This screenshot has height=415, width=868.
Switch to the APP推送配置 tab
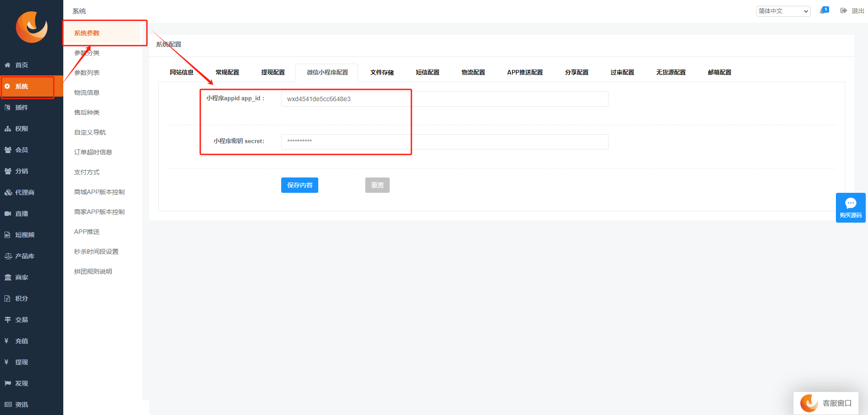525,72
